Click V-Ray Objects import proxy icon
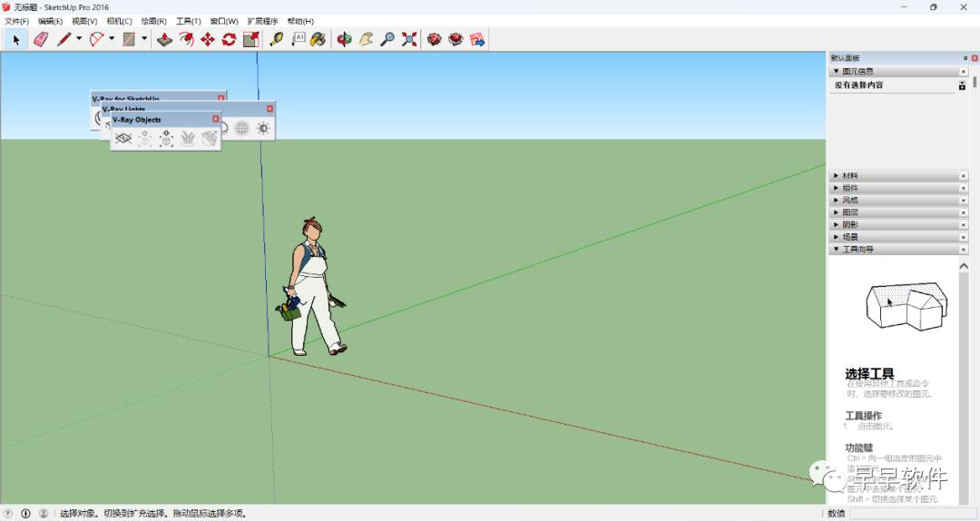980x522 pixels. [166, 138]
